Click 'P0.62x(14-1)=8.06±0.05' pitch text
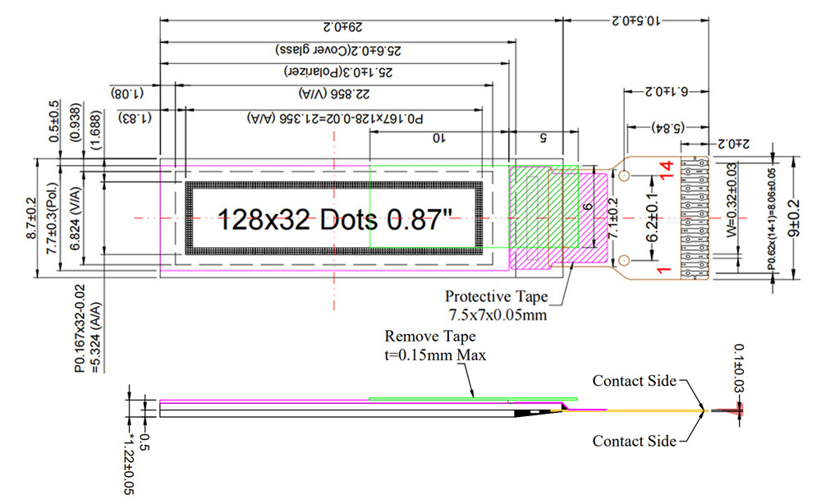 click(772, 219)
